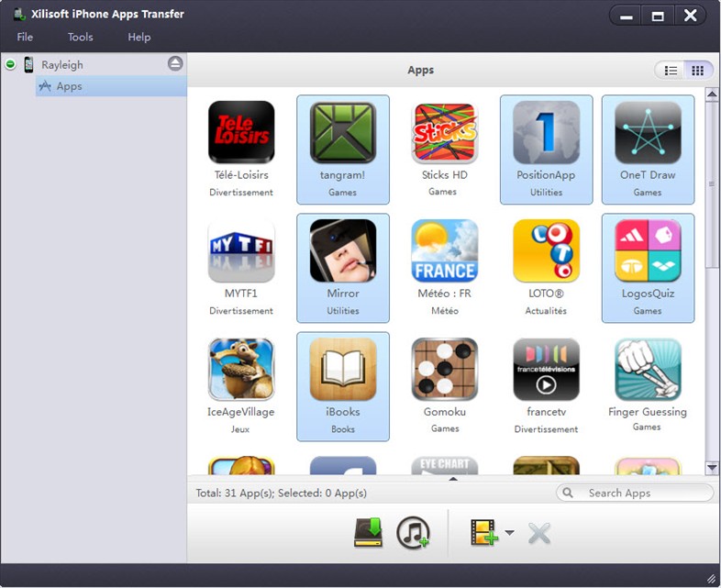Click the vertical scrollbar down arrow
Screen dimensions: 721x588
click(x=712, y=468)
